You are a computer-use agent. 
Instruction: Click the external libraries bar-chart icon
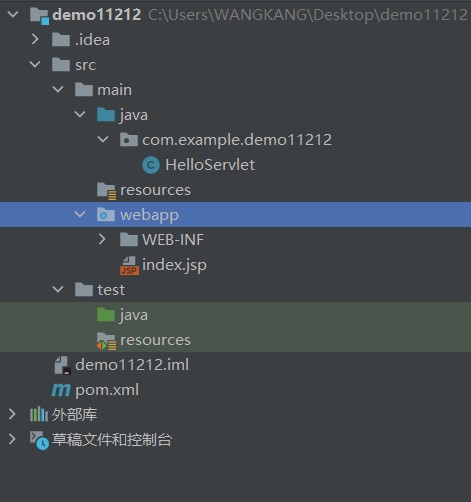pyautogui.click(x=39, y=414)
